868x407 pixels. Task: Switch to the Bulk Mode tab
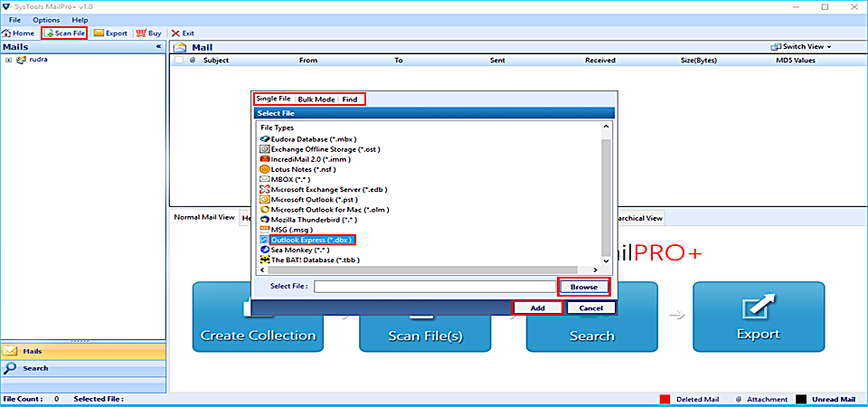click(x=316, y=99)
